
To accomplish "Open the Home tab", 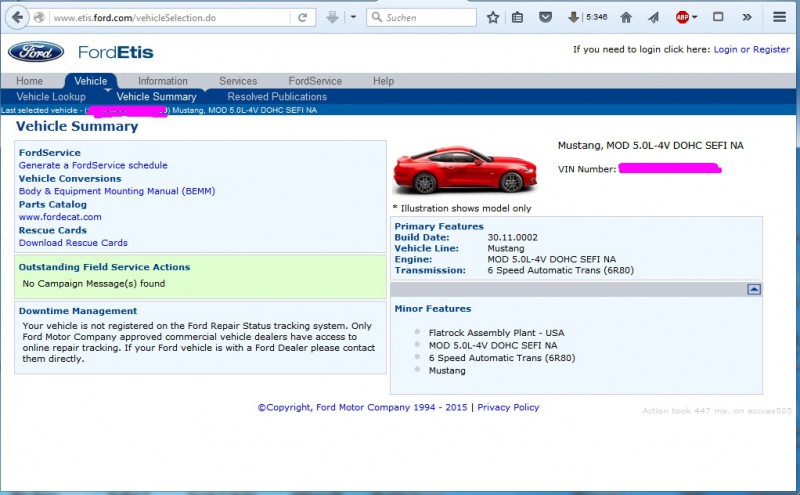I will (x=30, y=81).
